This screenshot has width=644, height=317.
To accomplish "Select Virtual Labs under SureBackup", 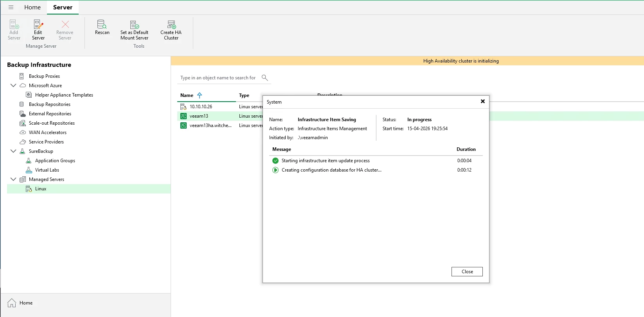I will [47, 170].
